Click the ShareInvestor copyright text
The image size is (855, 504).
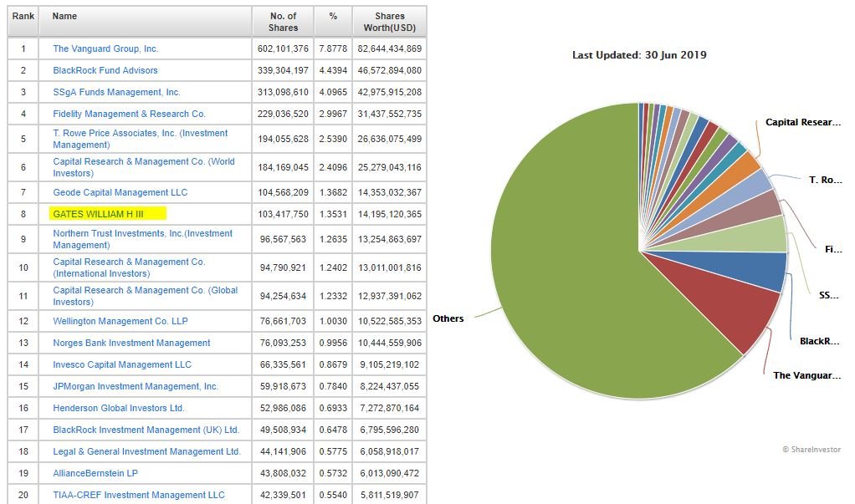[x=811, y=449]
